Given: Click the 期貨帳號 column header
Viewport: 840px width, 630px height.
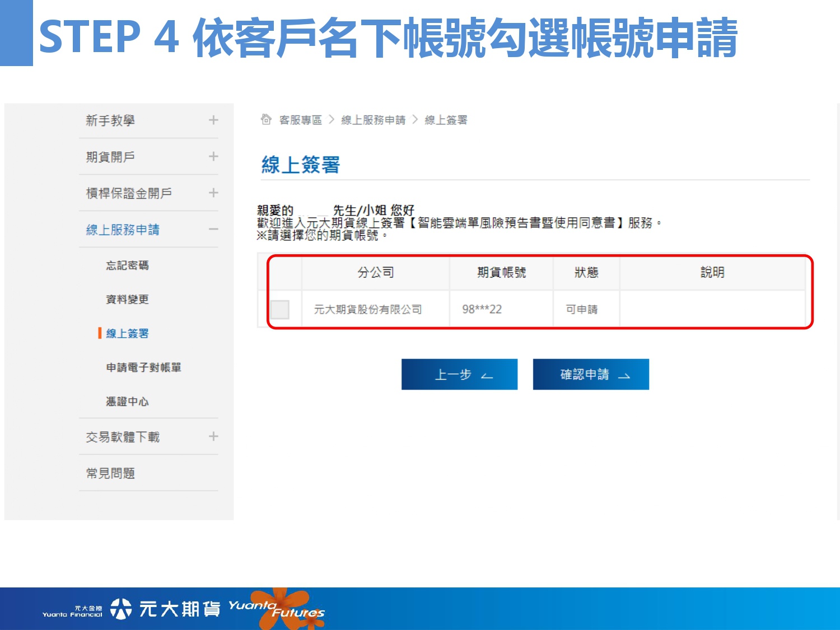Looking at the screenshot, I should coord(502,272).
